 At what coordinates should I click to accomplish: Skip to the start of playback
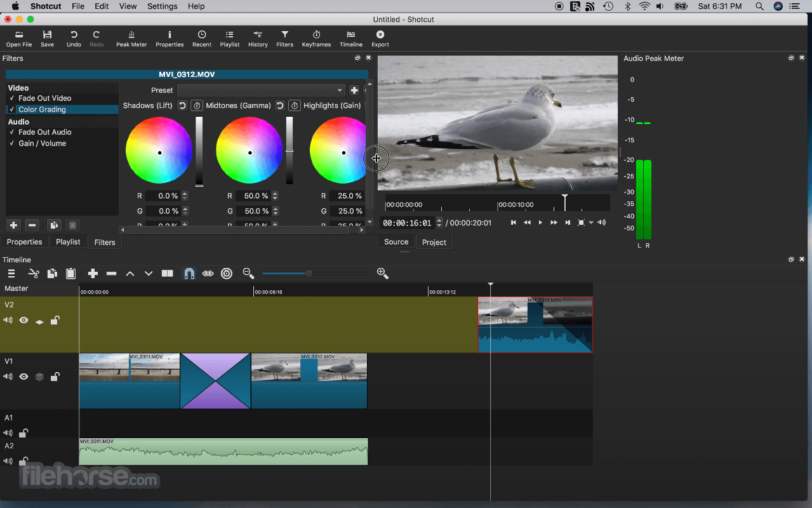click(x=514, y=222)
